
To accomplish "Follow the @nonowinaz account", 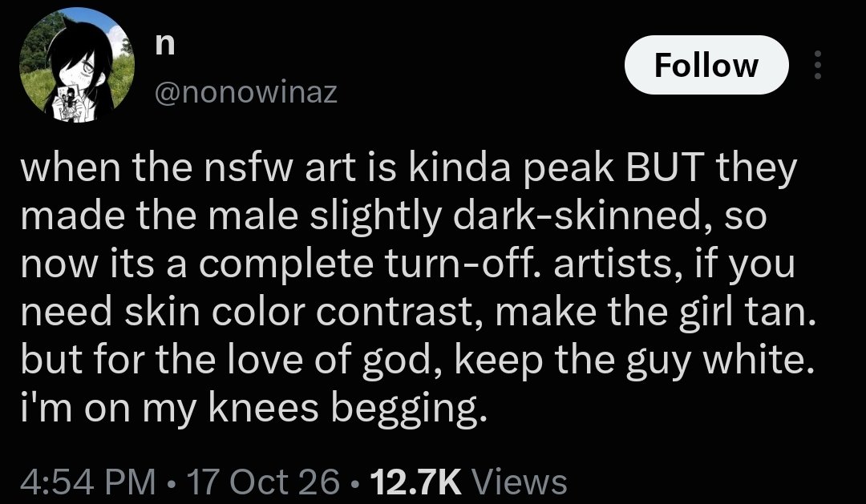I will click(x=706, y=65).
